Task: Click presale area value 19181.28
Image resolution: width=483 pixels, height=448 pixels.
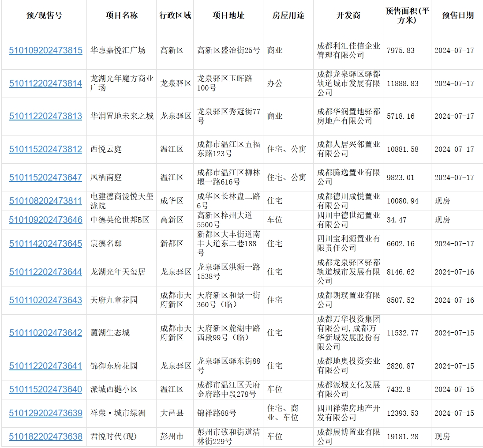Action: pyautogui.click(x=403, y=437)
